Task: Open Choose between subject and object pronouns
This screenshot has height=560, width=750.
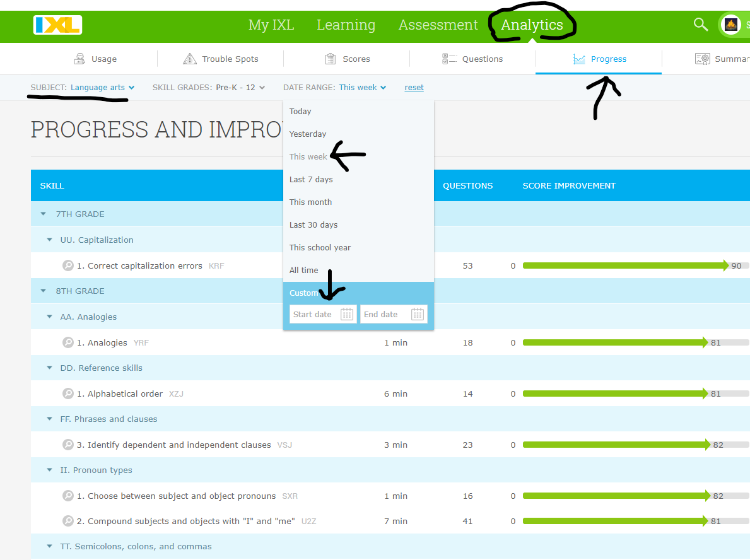Action: click(x=182, y=496)
